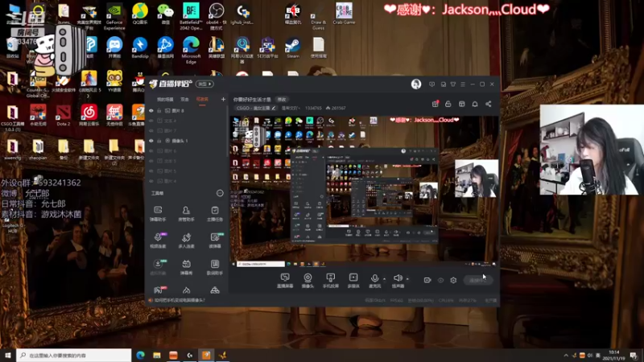Click the Steam desktop icon
The height and width of the screenshot is (362, 644).
[x=293, y=48]
